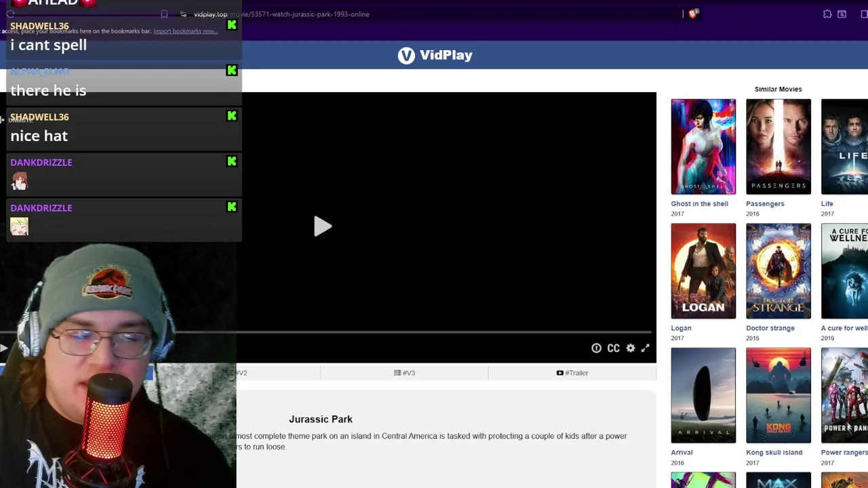Click the VidPlay logo in header
Screen dimensions: 868x488
(435, 55)
